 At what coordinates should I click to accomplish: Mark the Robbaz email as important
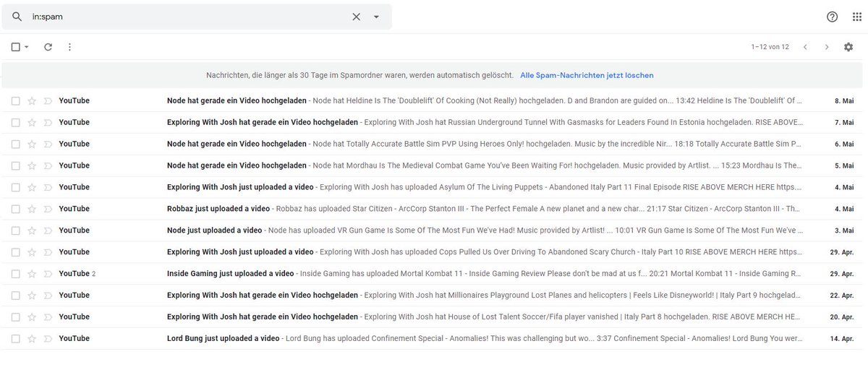pyautogui.click(x=48, y=209)
